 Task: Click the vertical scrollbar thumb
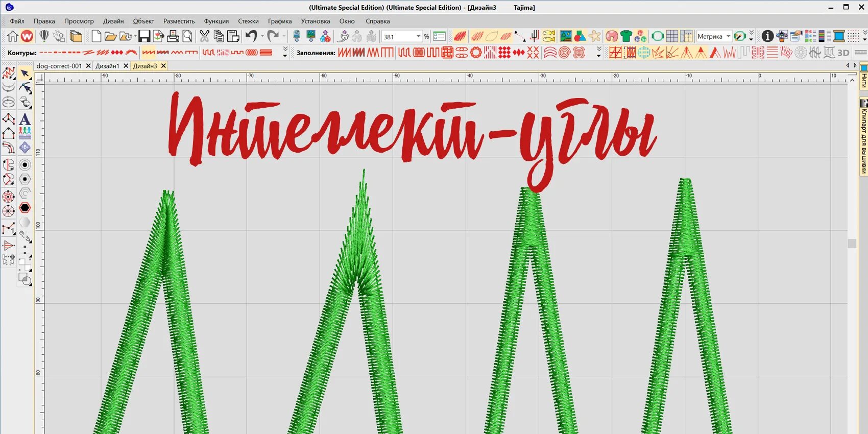[852, 244]
